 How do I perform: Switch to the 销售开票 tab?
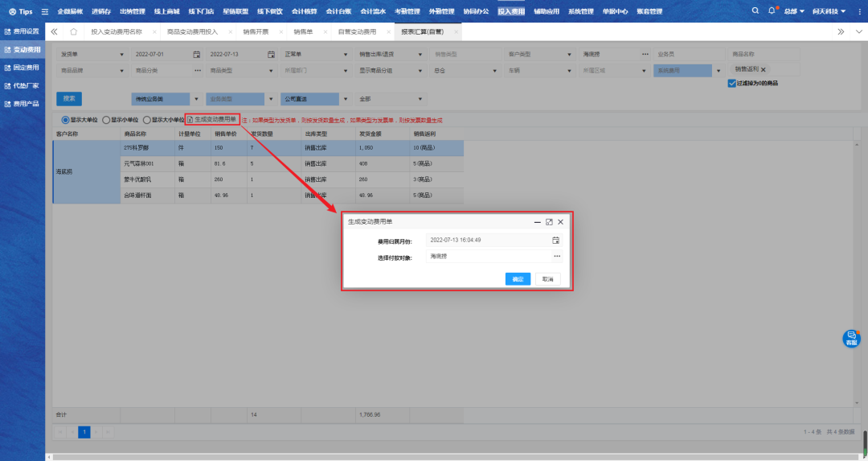(256, 31)
